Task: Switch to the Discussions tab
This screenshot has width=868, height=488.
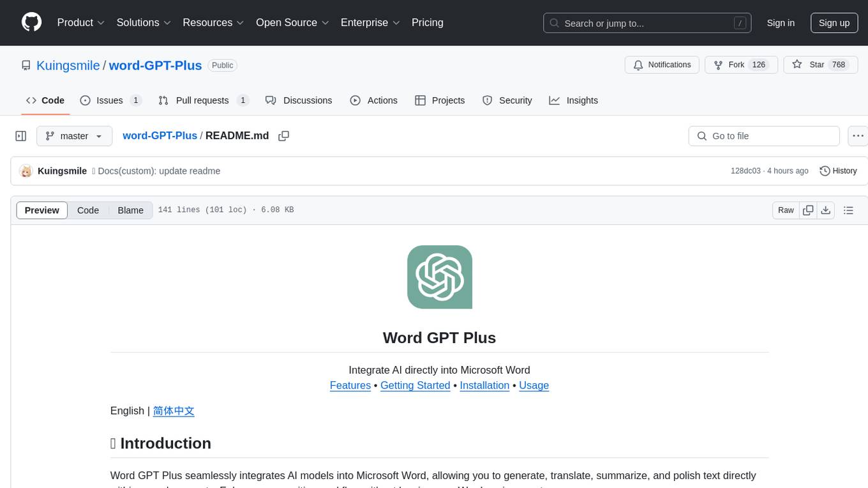Action: click(x=299, y=100)
